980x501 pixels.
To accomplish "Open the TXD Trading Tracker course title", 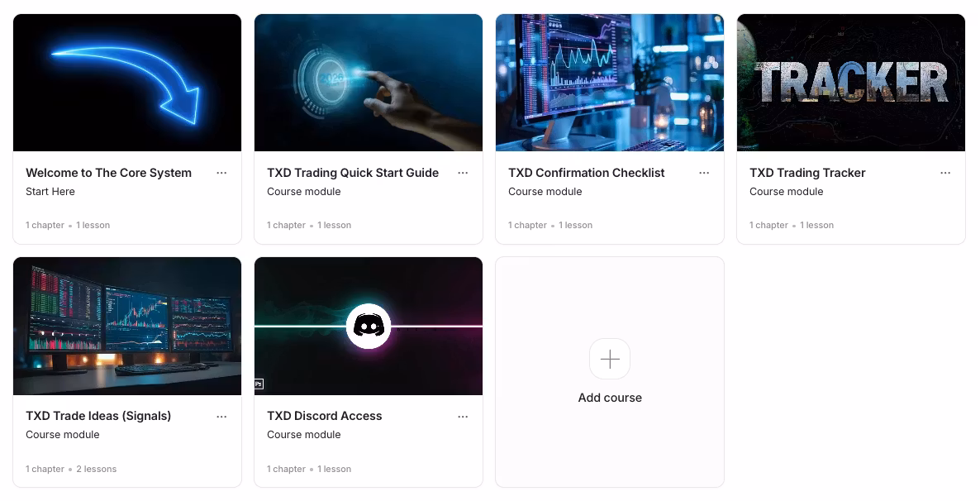I will [x=807, y=174].
